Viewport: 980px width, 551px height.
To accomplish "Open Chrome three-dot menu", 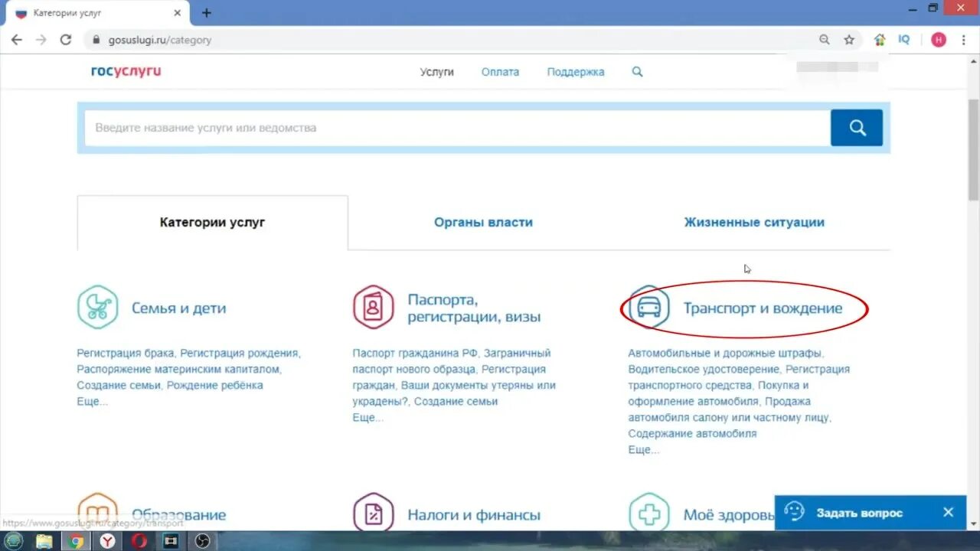I will [x=963, y=40].
